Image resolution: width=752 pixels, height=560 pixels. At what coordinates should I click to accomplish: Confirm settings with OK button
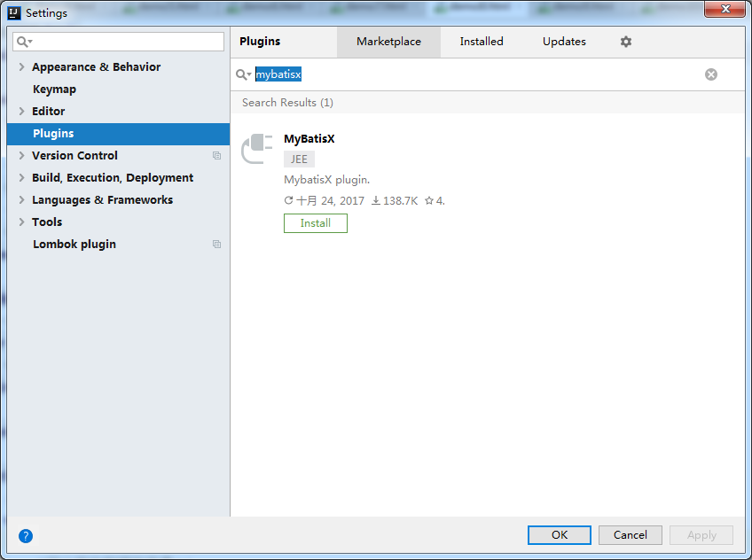pos(560,535)
